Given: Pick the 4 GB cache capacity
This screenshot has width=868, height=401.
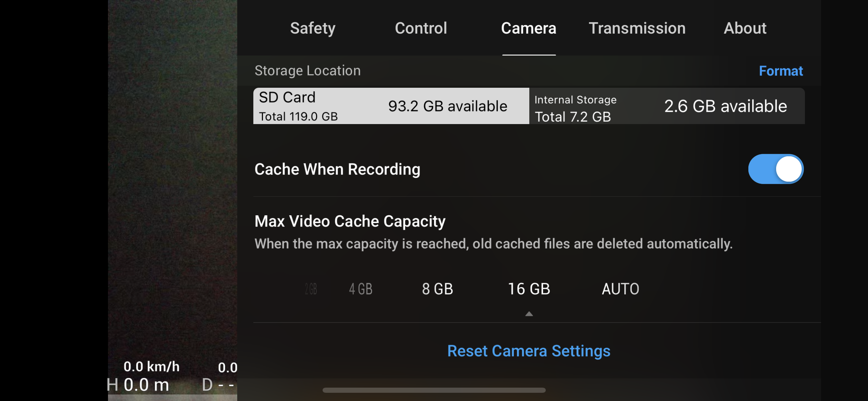Looking at the screenshot, I should tap(361, 289).
